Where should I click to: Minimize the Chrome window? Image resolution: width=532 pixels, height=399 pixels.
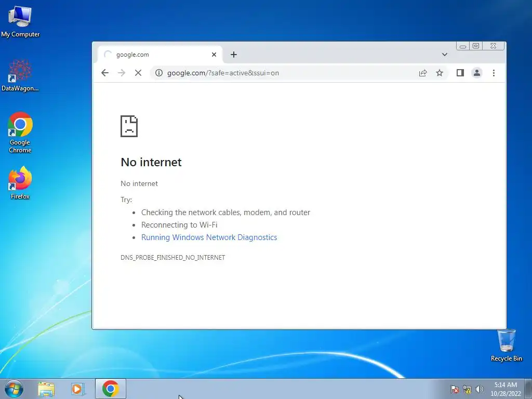463,46
